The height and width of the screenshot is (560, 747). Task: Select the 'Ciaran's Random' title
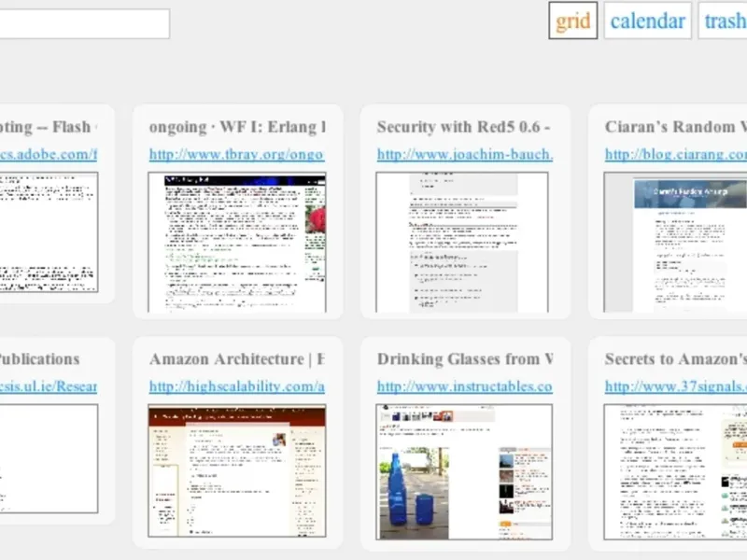coord(675,127)
